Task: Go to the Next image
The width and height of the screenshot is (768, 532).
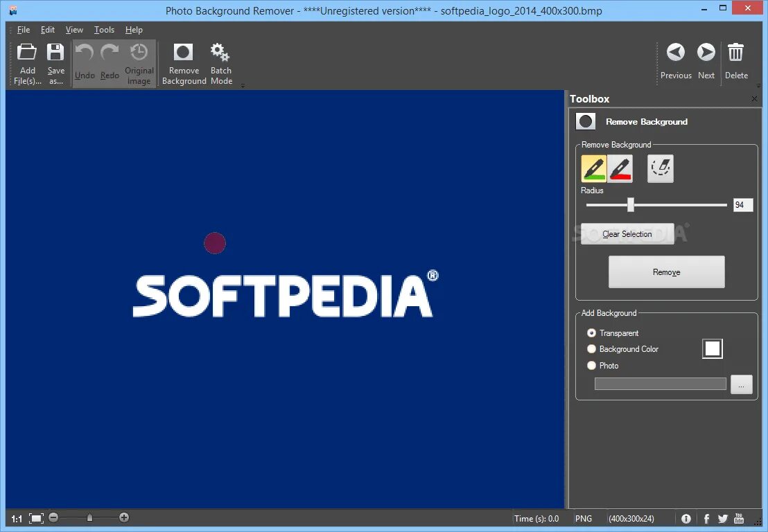Action: (706, 62)
